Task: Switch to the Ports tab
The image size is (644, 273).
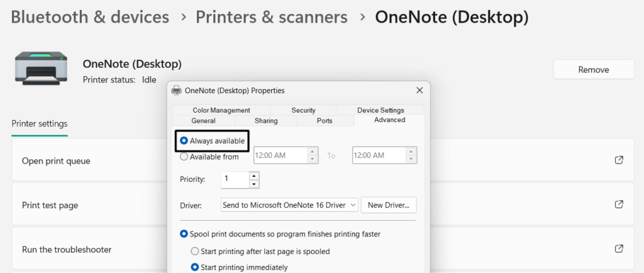Action: (325, 120)
